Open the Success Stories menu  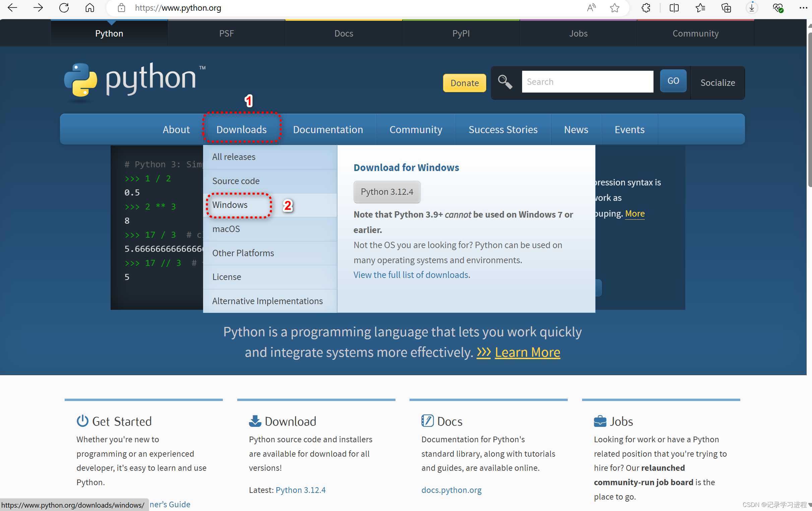pyautogui.click(x=503, y=129)
